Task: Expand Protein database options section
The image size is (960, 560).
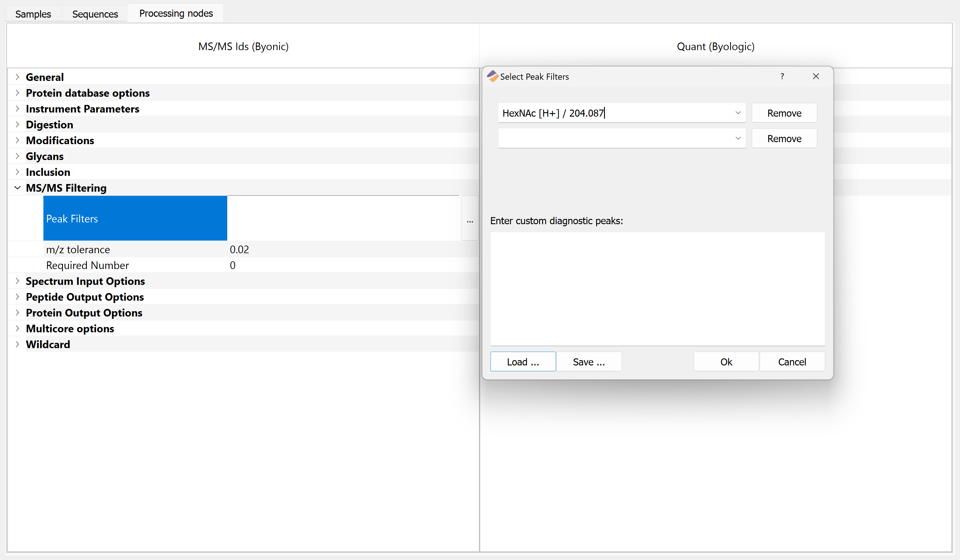Action: click(x=18, y=93)
